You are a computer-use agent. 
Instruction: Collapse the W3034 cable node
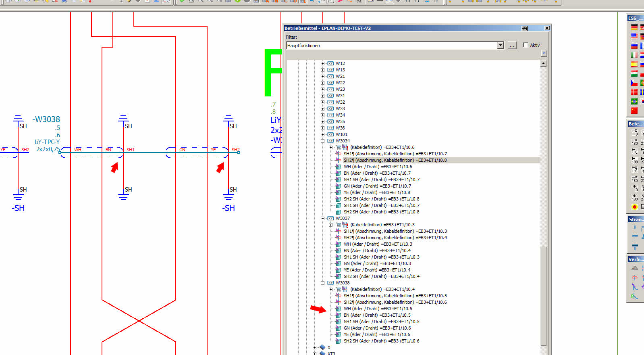[322, 141]
